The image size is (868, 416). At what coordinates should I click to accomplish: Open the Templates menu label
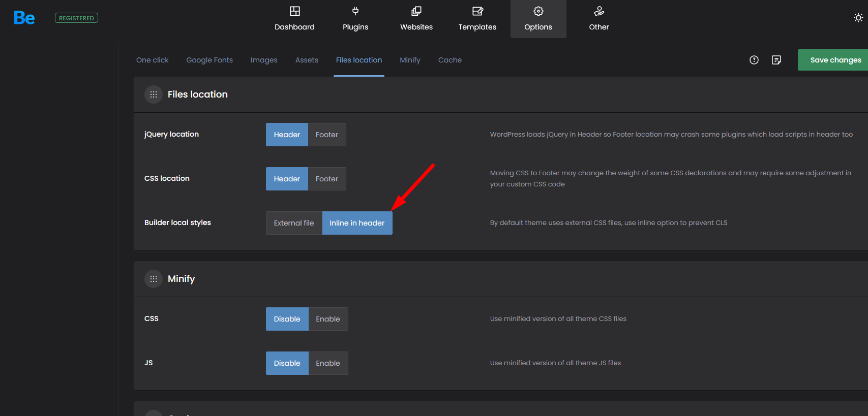tap(477, 27)
